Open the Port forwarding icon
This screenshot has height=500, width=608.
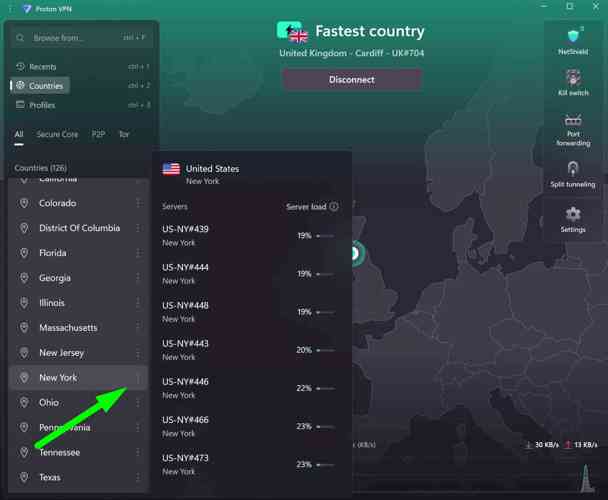[x=573, y=120]
